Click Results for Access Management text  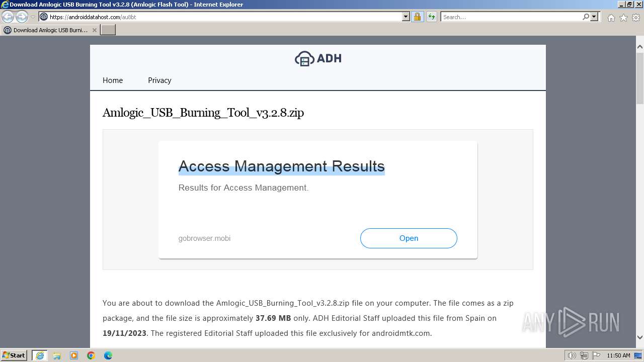244,188
